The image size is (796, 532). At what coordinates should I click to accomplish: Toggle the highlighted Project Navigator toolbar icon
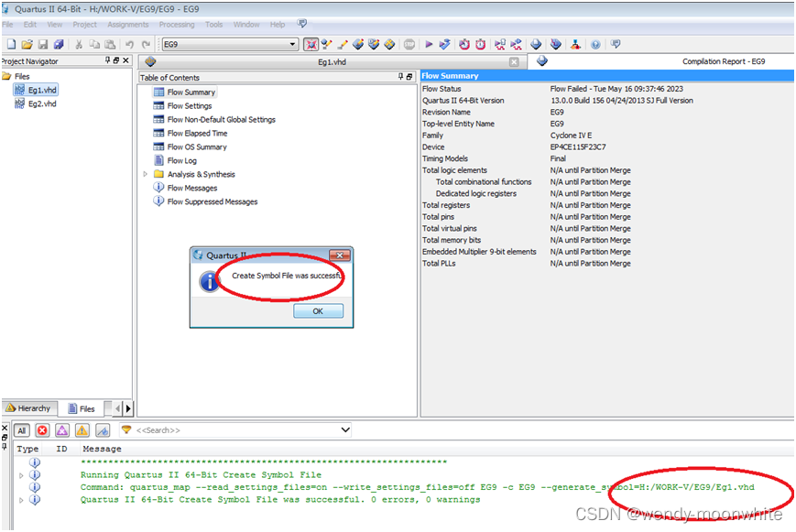pos(311,45)
